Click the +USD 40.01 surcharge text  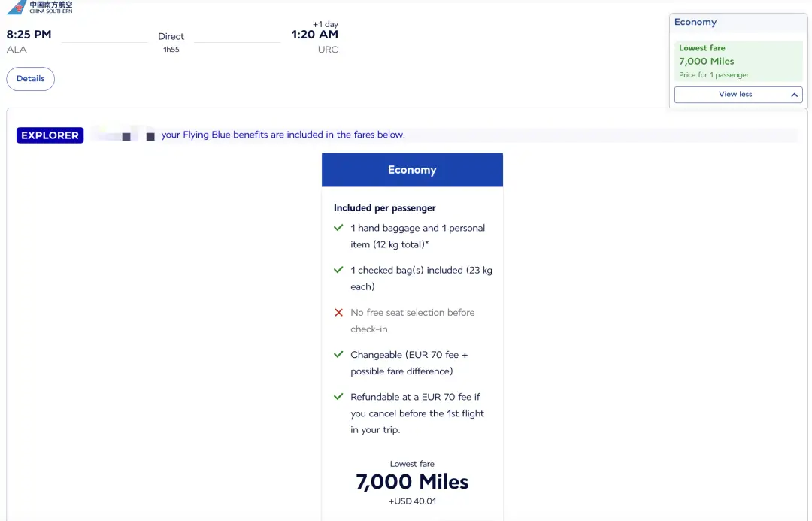tap(412, 501)
